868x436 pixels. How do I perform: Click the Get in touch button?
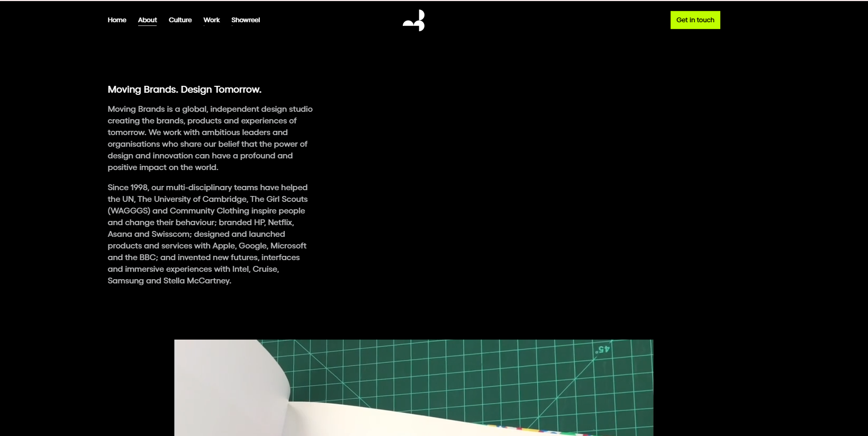pyautogui.click(x=695, y=20)
